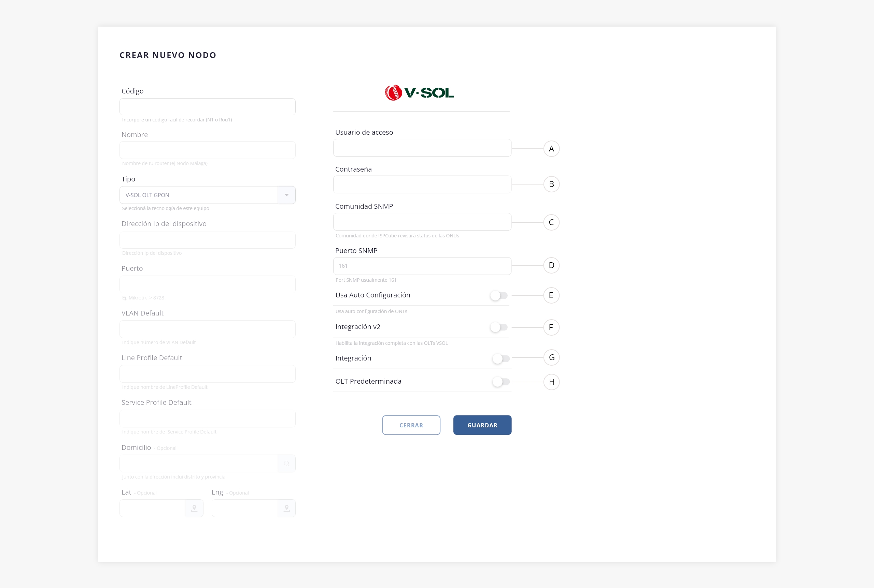This screenshot has height=588, width=874.
Task: Toggle Integración v2 switch on
Action: 499,327
